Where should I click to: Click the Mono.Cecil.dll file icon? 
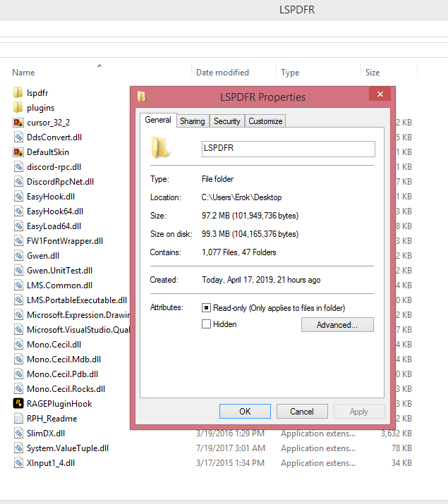click(18, 344)
